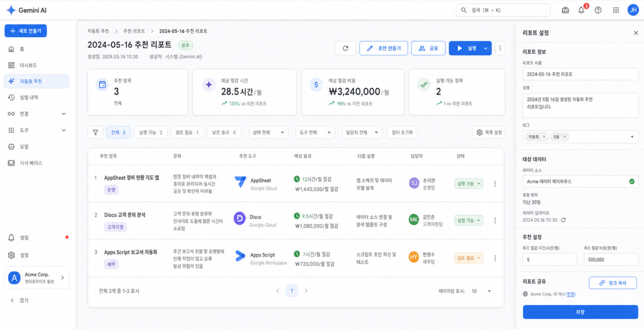Focus the 검색 search field
The height and width of the screenshot is (329, 644).
pos(503,10)
